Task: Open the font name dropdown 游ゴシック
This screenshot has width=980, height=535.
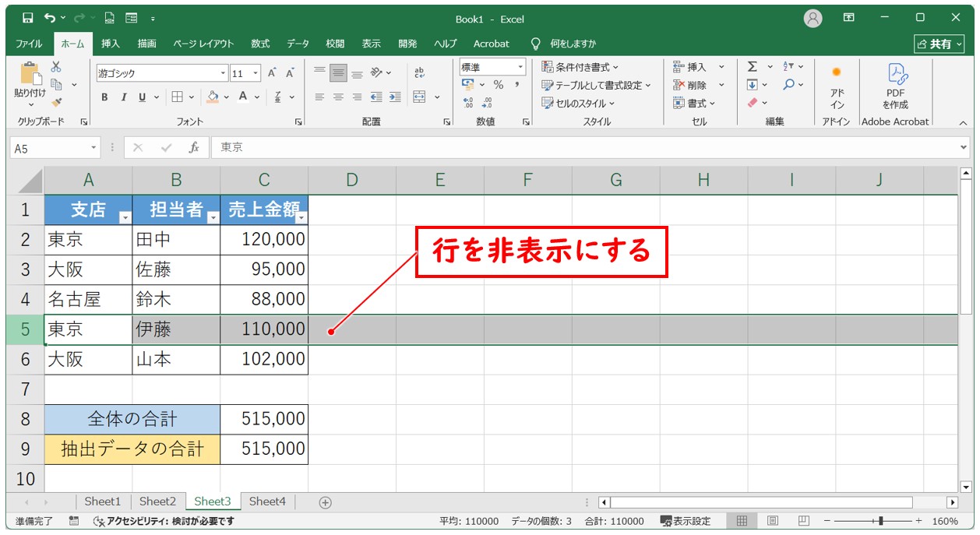Action: (x=162, y=73)
